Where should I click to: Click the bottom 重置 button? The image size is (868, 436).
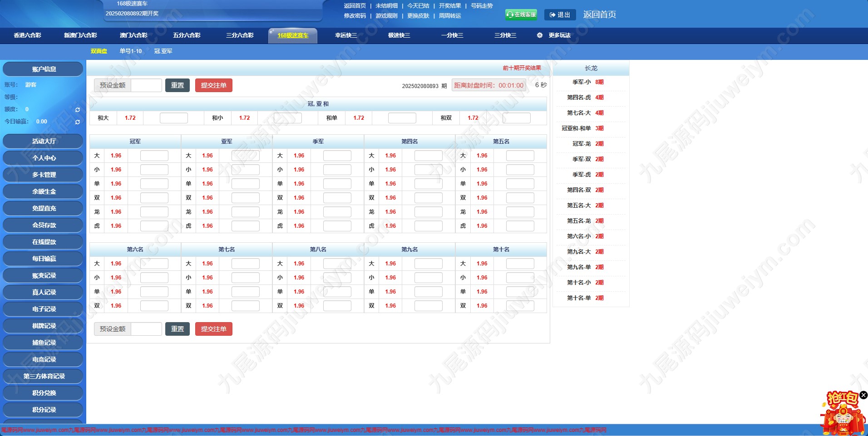tap(178, 329)
